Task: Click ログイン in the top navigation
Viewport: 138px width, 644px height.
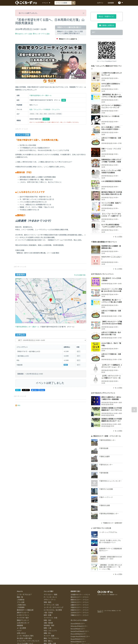Action: point(100,3)
